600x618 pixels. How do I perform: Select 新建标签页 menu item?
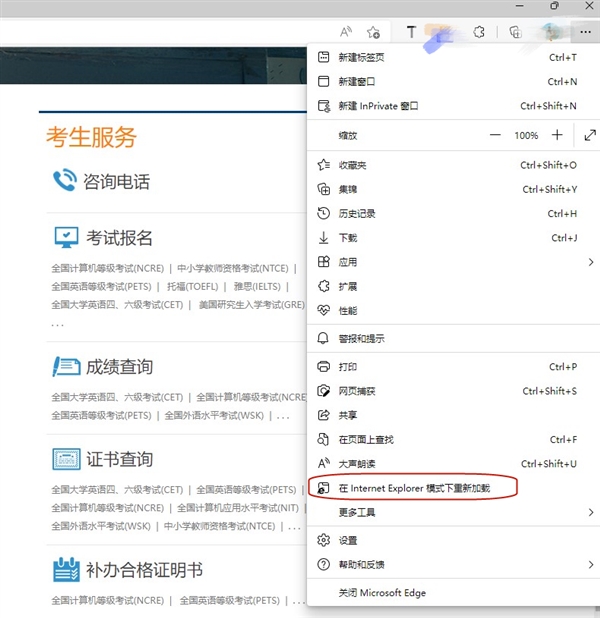(x=453, y=58)
